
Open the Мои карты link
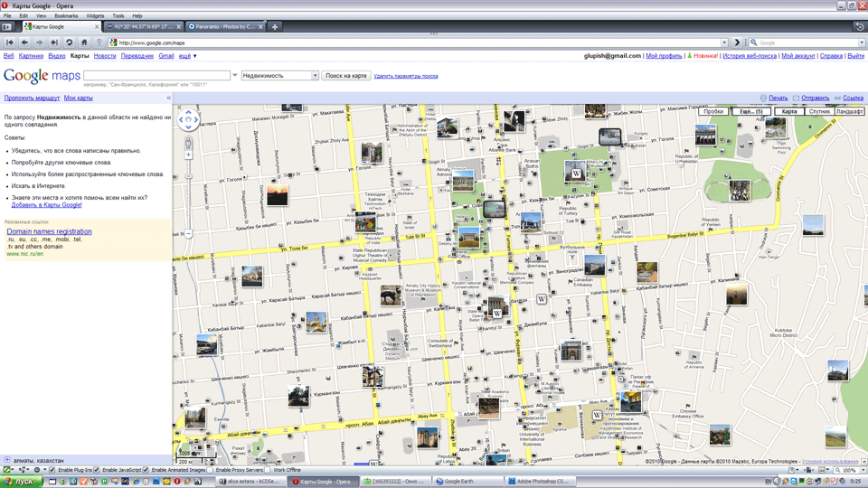click(78, 98)
